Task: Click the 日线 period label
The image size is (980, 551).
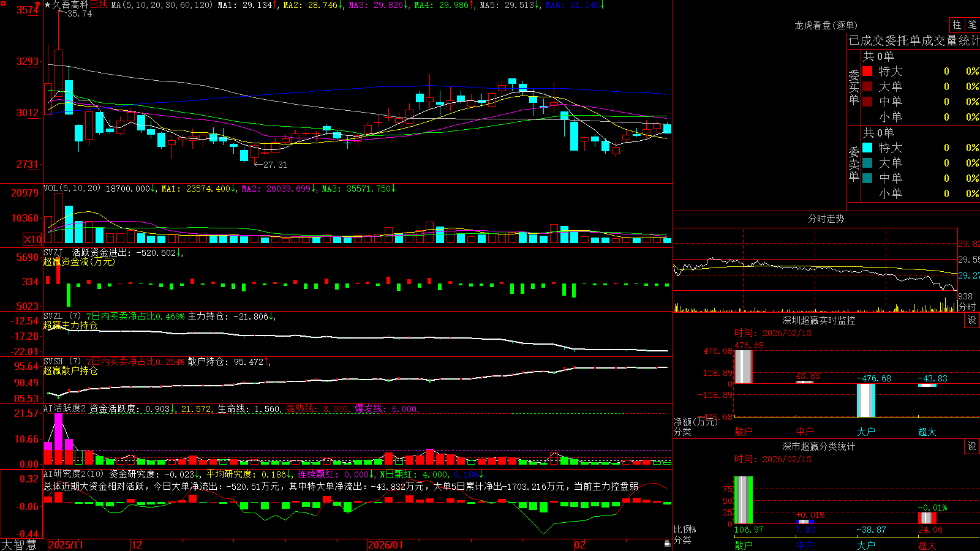Action: [x=99, y=5]
